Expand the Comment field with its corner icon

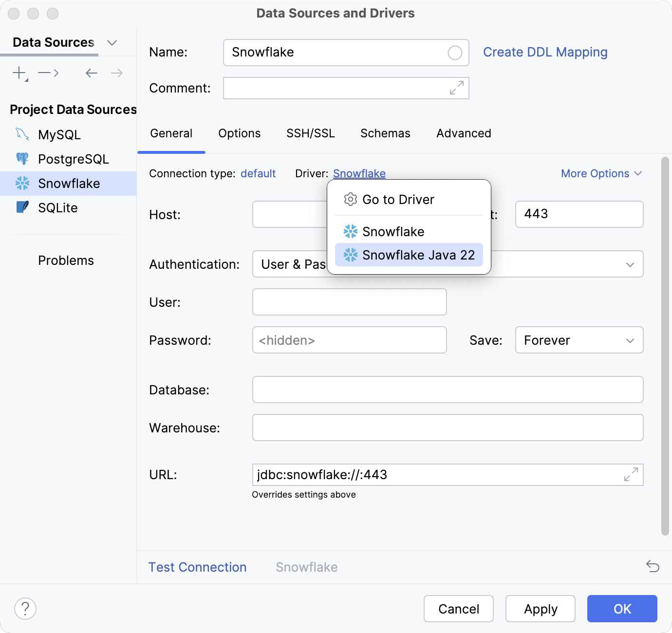tap(456, 88)
